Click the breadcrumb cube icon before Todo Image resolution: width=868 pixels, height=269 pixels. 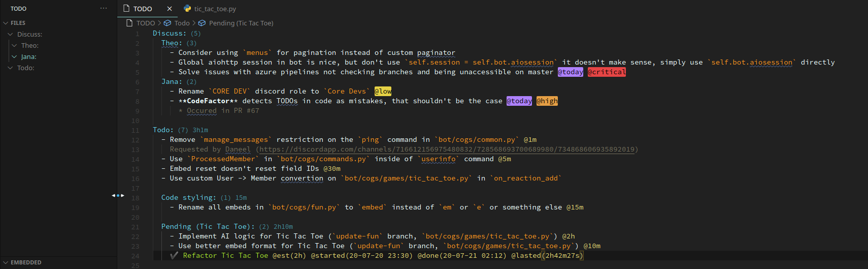click(167, 23)
